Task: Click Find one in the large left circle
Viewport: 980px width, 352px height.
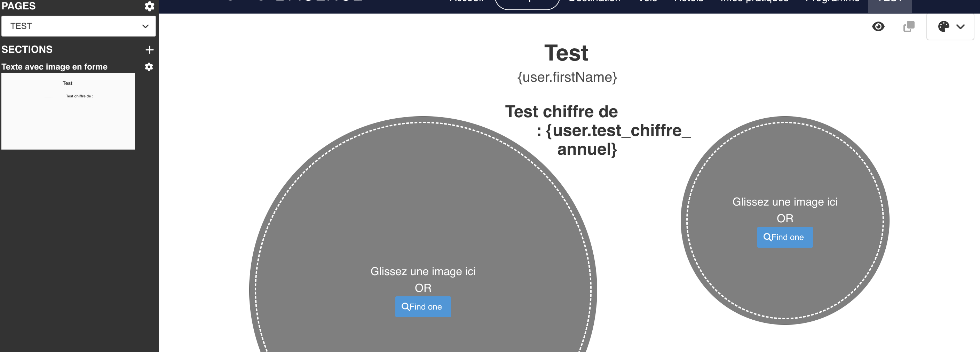Action: pos(423,307)
